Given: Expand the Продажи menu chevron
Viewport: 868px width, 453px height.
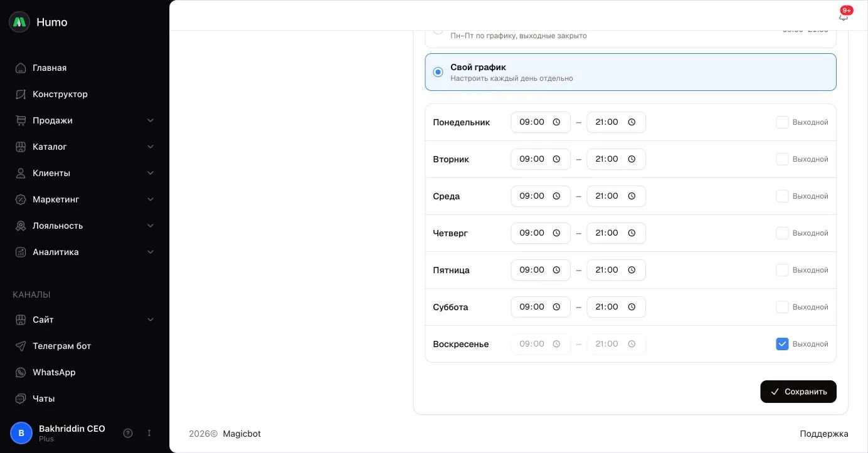Looking at the screenshot, I should (151, 120).
